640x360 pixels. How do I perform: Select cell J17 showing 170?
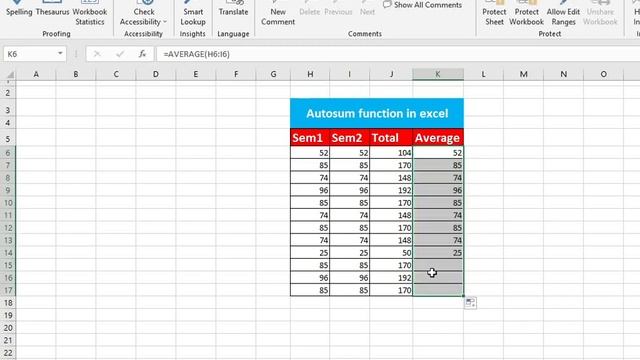click(391, 290)
